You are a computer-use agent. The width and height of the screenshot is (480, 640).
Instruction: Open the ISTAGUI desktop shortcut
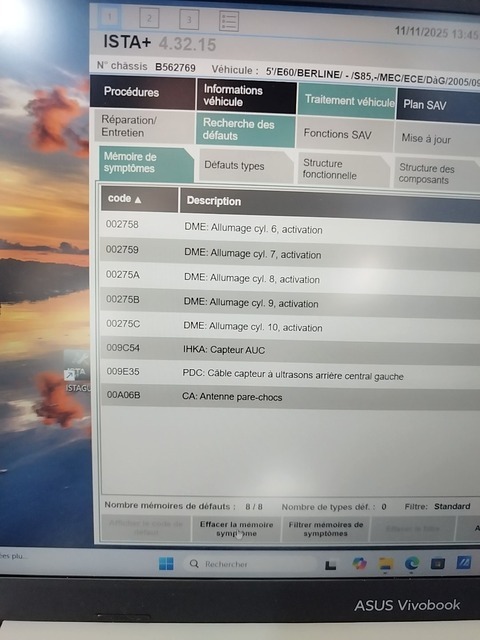click(78, 372)
